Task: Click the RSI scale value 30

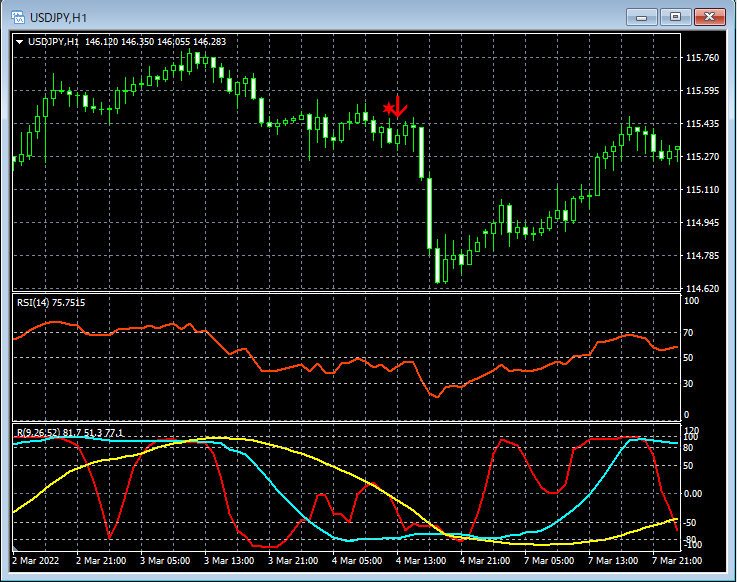Action: tap(688, 383)
